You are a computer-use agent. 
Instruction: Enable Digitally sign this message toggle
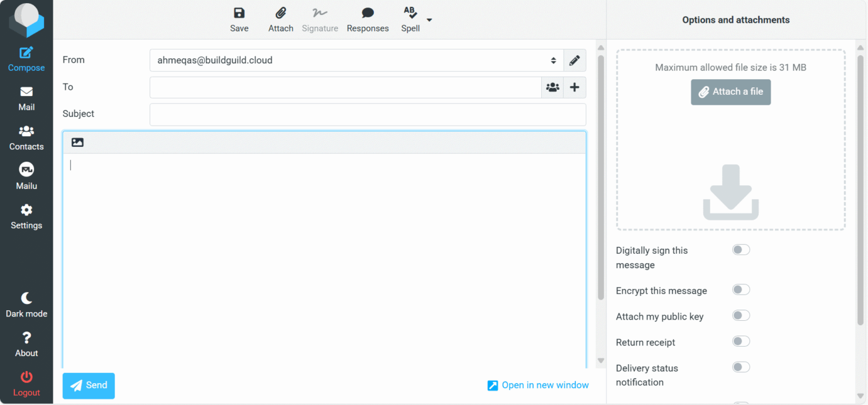coord(741,250)
